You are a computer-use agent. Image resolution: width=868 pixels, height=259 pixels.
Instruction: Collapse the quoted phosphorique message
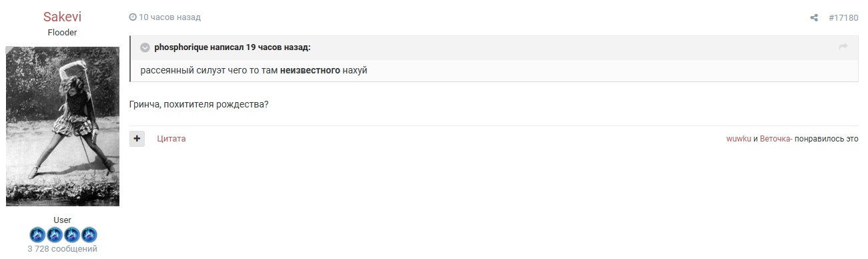point(145,47)
